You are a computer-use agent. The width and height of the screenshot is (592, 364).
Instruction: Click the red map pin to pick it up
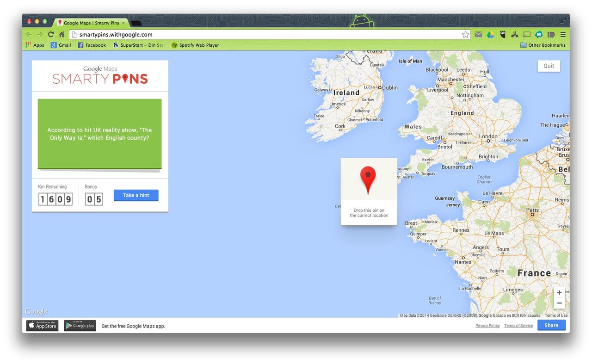tap(368, 180)
